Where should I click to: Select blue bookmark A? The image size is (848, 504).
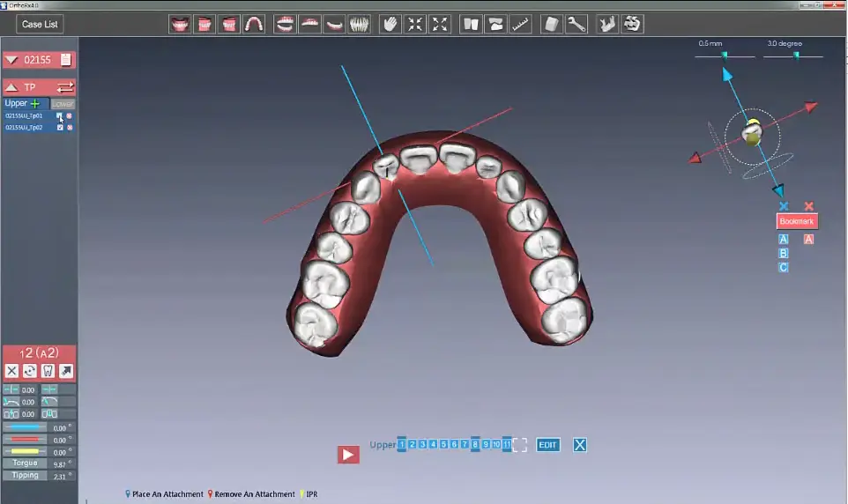tap(783, 239)
